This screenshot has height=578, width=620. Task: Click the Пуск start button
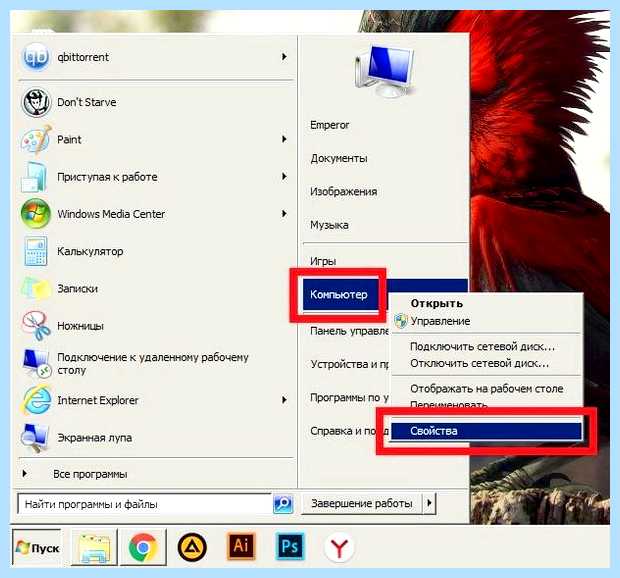click(37, 548)
